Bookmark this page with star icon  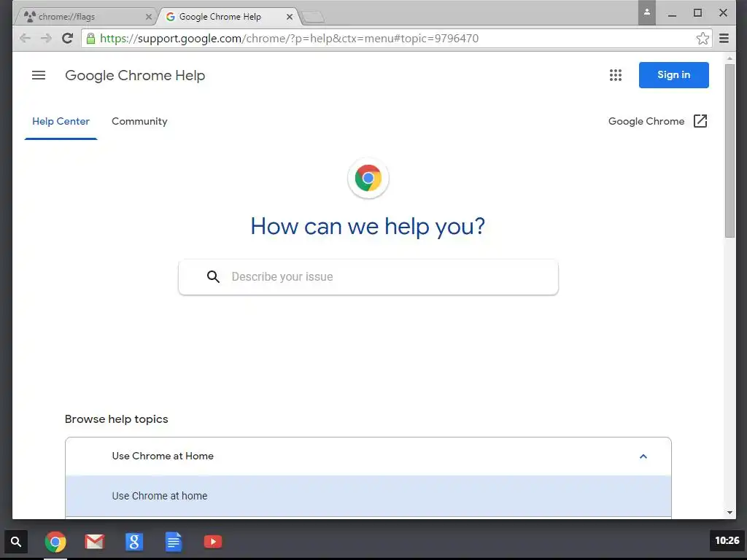tap(703, 38)
